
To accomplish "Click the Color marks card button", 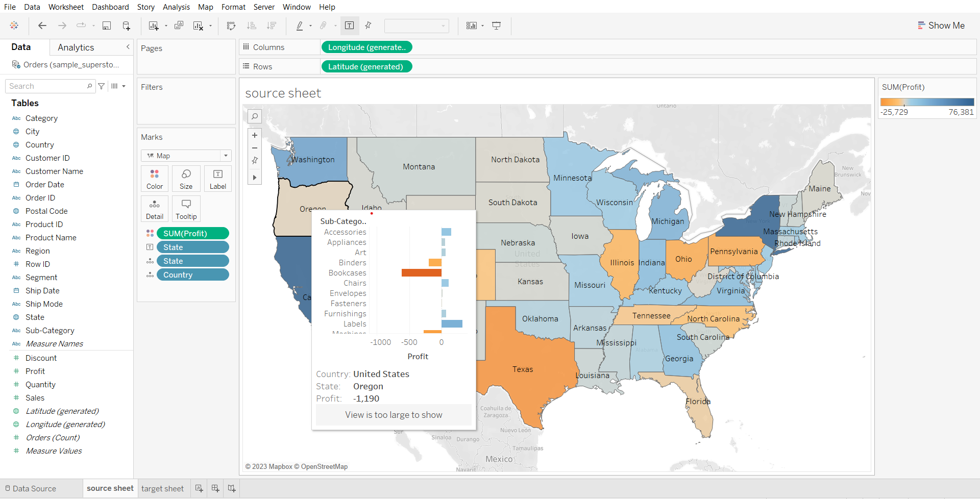I will pos(155,179).
